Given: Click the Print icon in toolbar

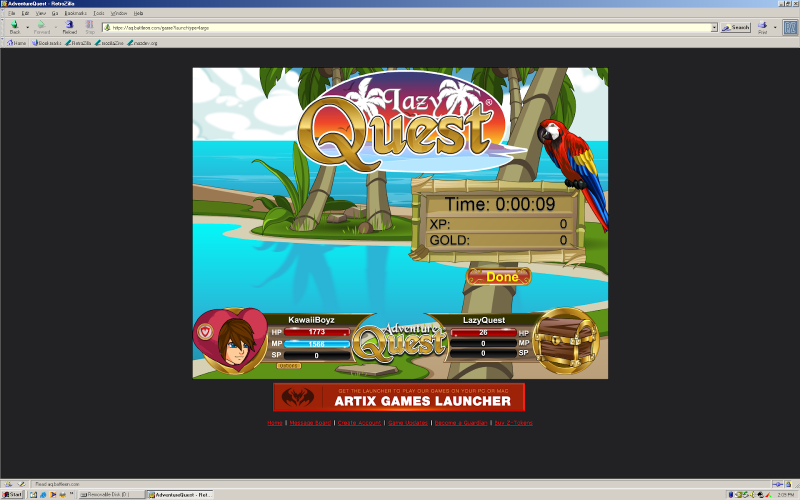Looking at the screenshot, I should pyautogui.click(x=762, y=25).
